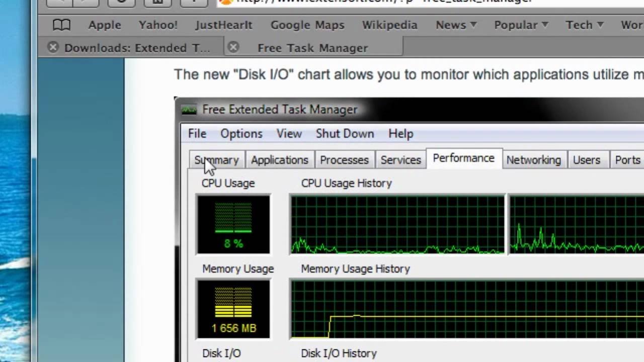Click the CPU Usage 8 % gauge
Viewport: 644px width, 362px height.
coord(233,224)
